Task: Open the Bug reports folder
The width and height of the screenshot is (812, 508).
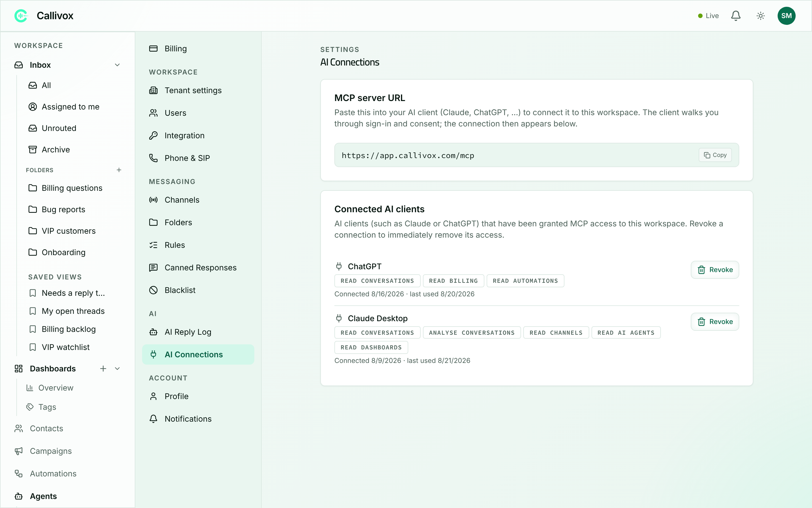Action: (x=75, y=209)
